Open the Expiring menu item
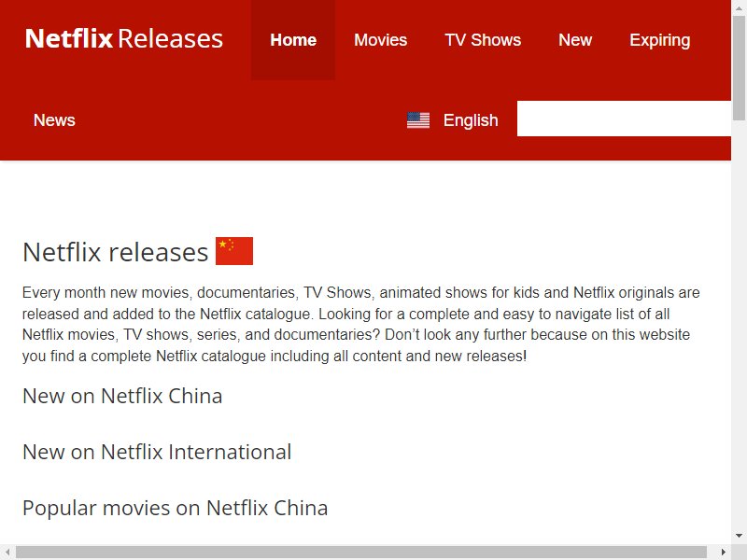The image size is (747, 560). coord(660,40)
